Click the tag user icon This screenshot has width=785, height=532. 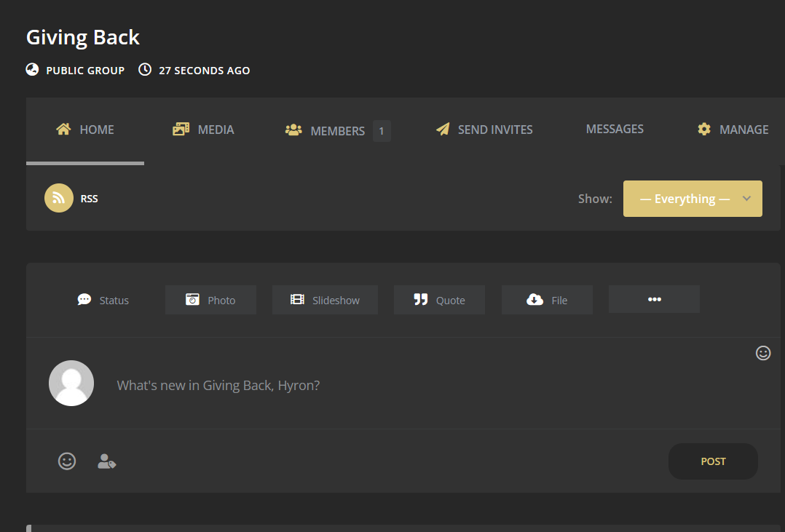click(106, 461)
